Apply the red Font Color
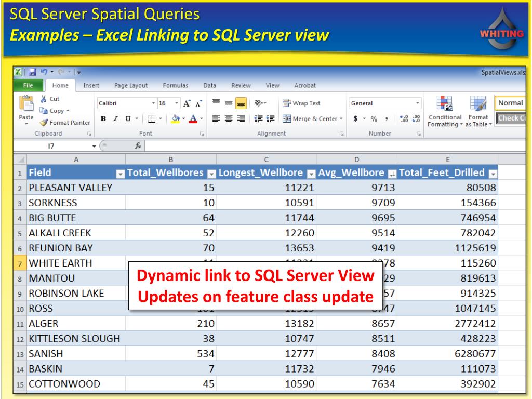 point(193,119)
